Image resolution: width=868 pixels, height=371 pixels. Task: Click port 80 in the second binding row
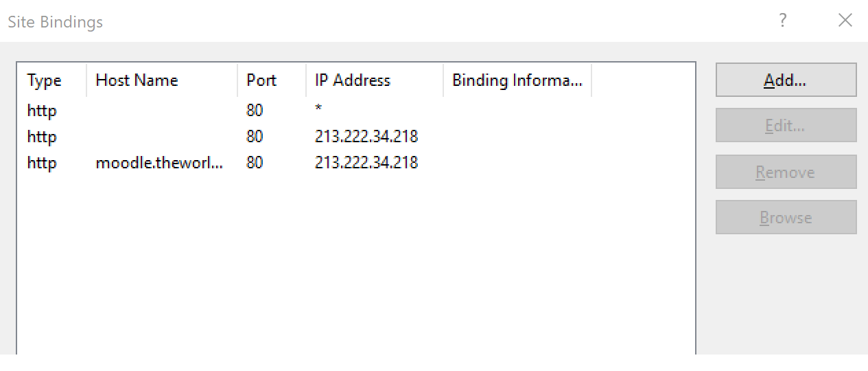[x=255, y=137]
